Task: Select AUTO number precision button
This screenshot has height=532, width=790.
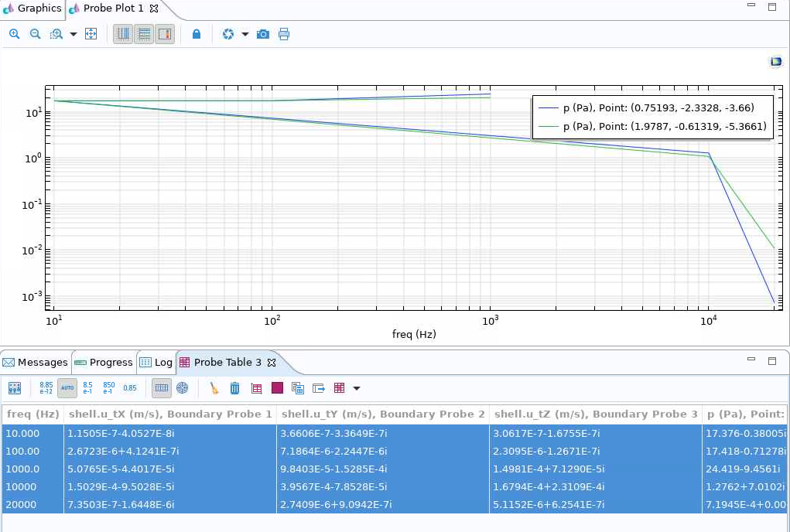Action: coord(67,388)
